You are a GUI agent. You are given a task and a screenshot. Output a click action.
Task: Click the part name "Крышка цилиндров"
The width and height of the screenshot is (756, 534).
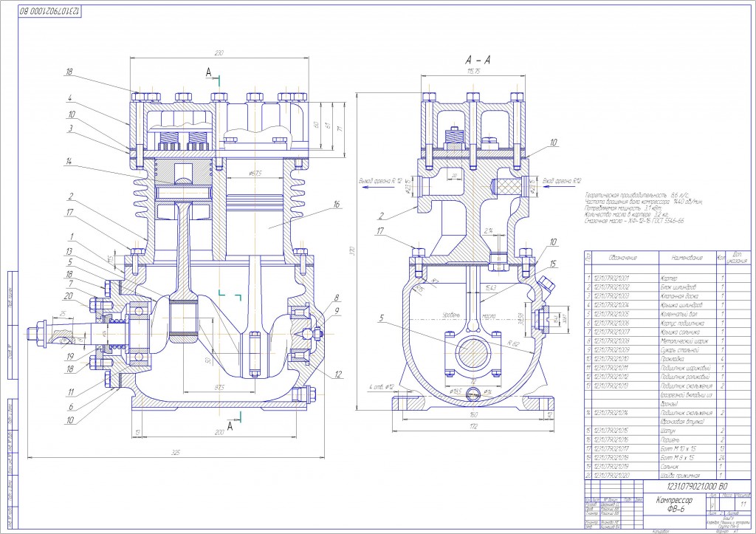point(681,305)
